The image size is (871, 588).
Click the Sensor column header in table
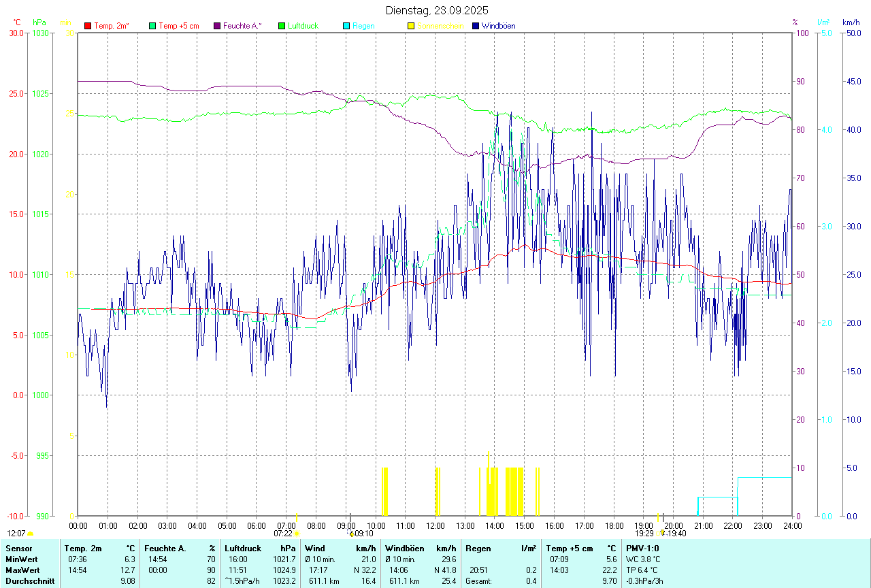18,548
